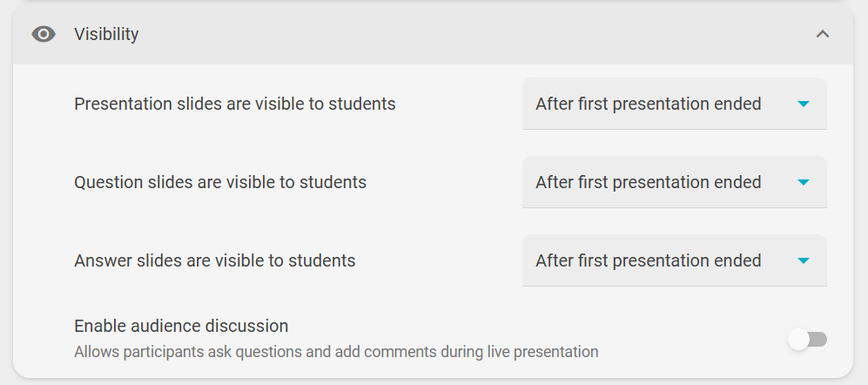Click the "Presentation slides are visible to students" label
This screenshot has width=868, height=385.
(x=235, y=104)
